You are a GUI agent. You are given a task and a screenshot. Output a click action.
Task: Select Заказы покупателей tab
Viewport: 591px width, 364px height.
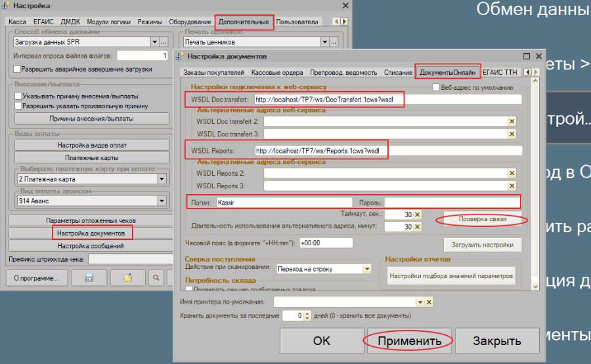coord(213,72)
